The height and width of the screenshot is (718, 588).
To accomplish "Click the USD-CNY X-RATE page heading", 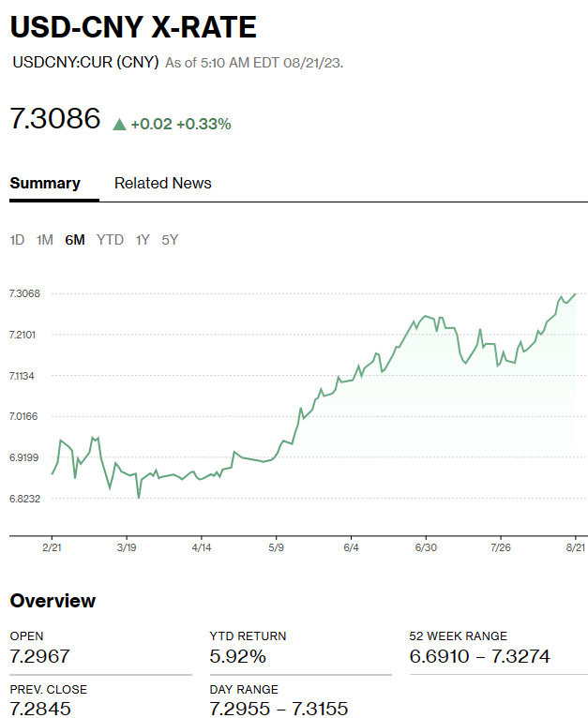I will [x=133, y=27].
